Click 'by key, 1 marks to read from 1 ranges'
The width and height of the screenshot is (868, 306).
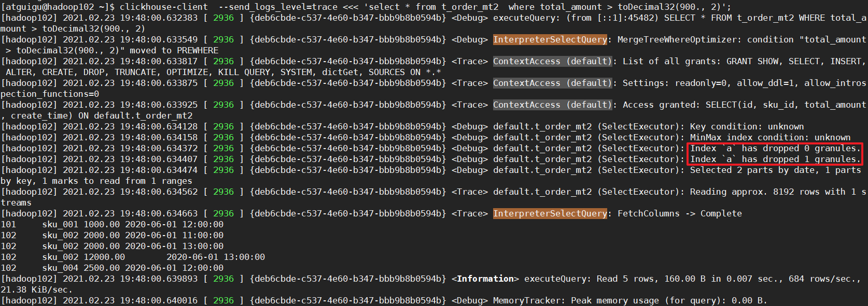[96, 181]
